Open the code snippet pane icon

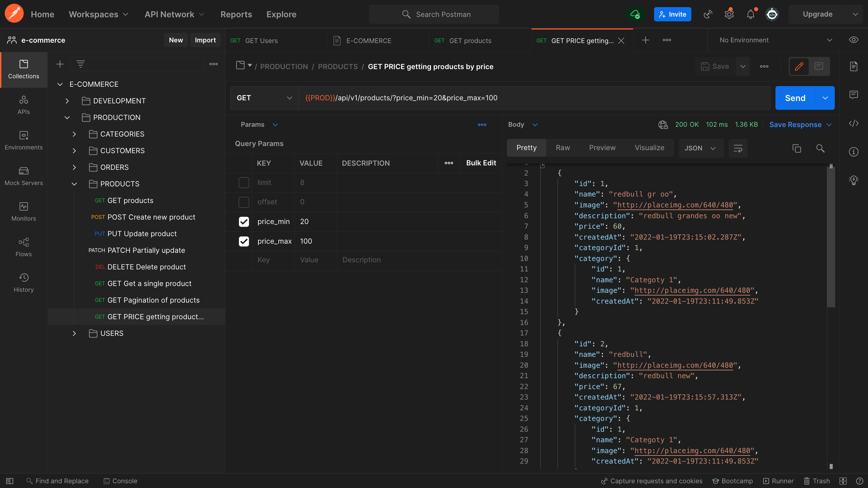(854, 123)
